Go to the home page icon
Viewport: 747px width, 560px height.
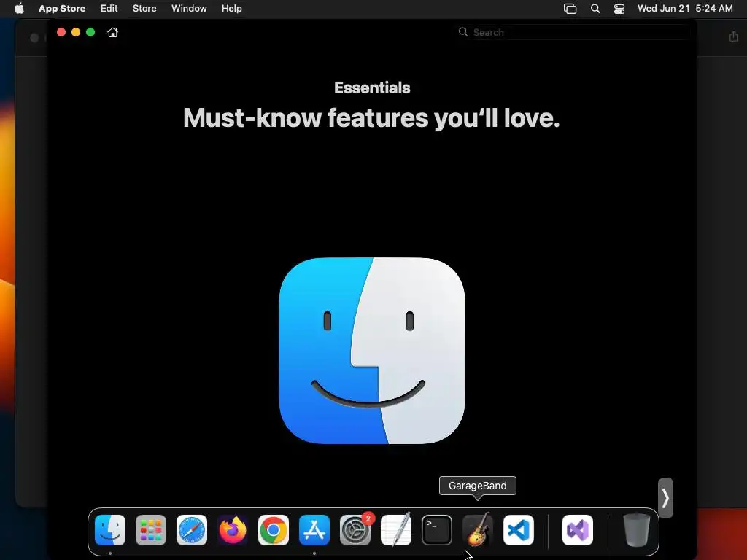tap(112, 32)
